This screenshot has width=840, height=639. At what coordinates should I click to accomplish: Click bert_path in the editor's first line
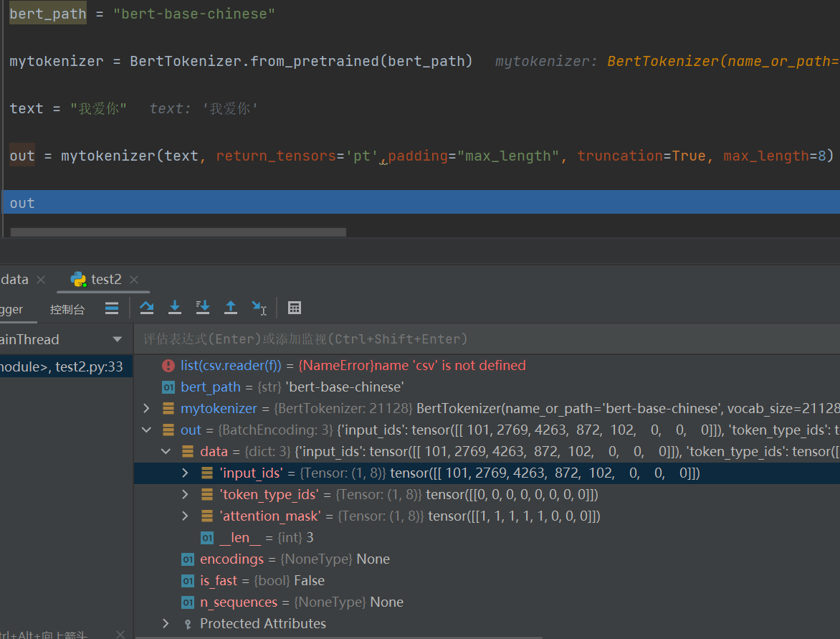click(x=48, y=14)
